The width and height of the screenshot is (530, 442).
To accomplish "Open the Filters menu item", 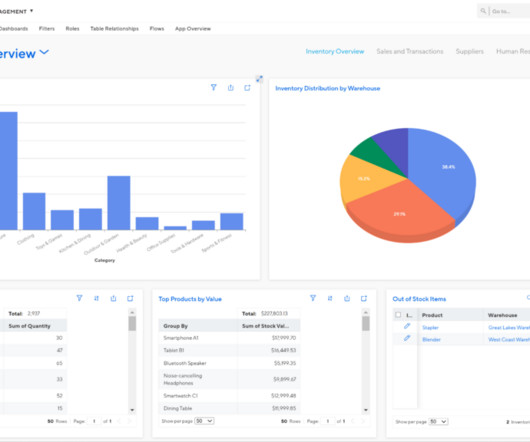I will tap(47, 29).
